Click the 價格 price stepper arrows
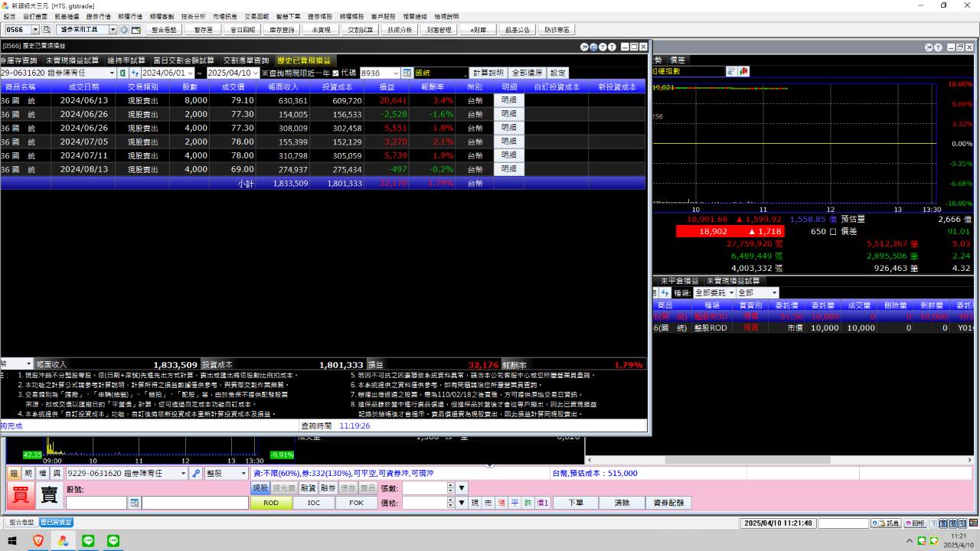Image resolution: width=980 pixels, height=551 pixels. coord(451,503)
